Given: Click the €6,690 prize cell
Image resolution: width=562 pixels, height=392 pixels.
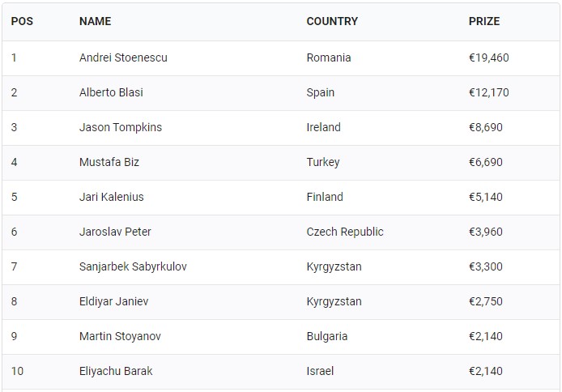Looking at the screenshot, I should [x=486, y=163].
